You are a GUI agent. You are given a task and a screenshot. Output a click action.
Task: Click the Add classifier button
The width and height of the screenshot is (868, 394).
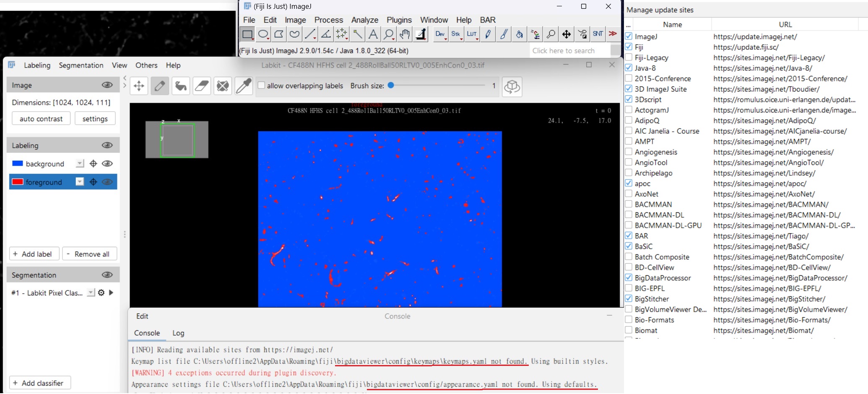[40, 382]
